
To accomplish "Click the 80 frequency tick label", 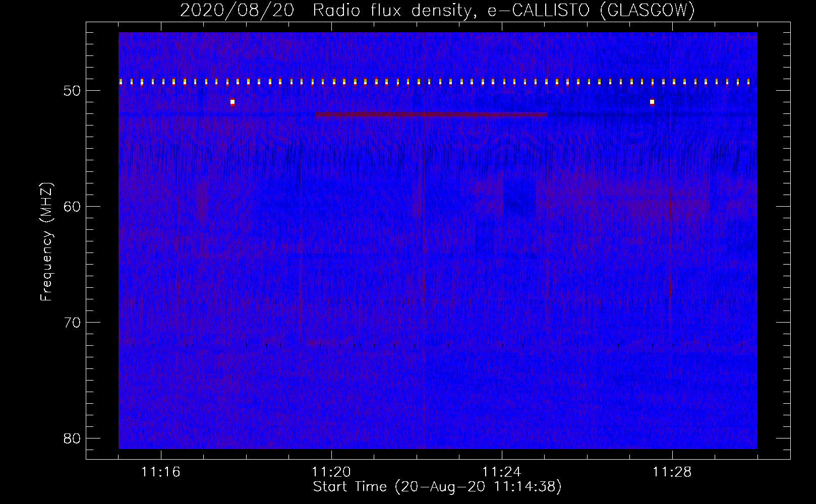I will [x=72, y=438].
